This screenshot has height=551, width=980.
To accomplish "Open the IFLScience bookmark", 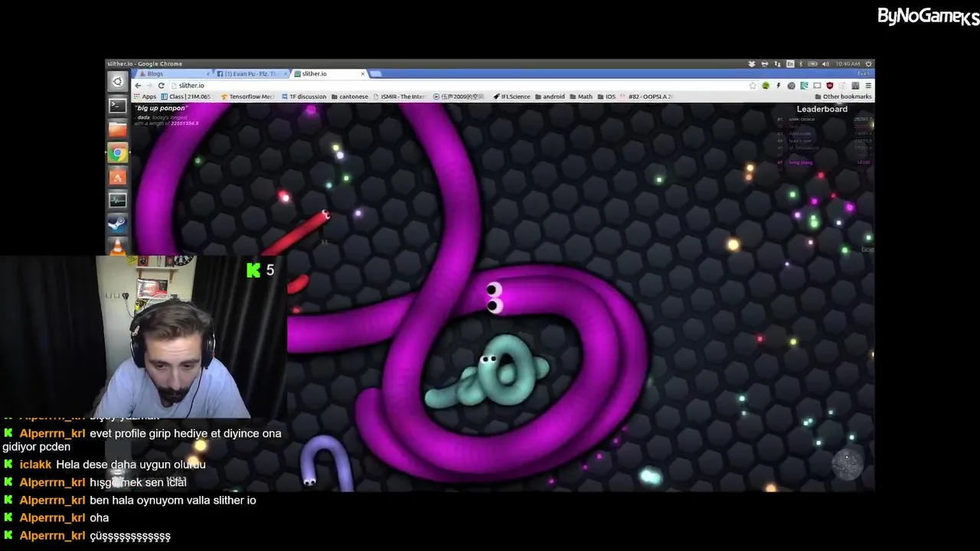I will [x=511, y=96].
